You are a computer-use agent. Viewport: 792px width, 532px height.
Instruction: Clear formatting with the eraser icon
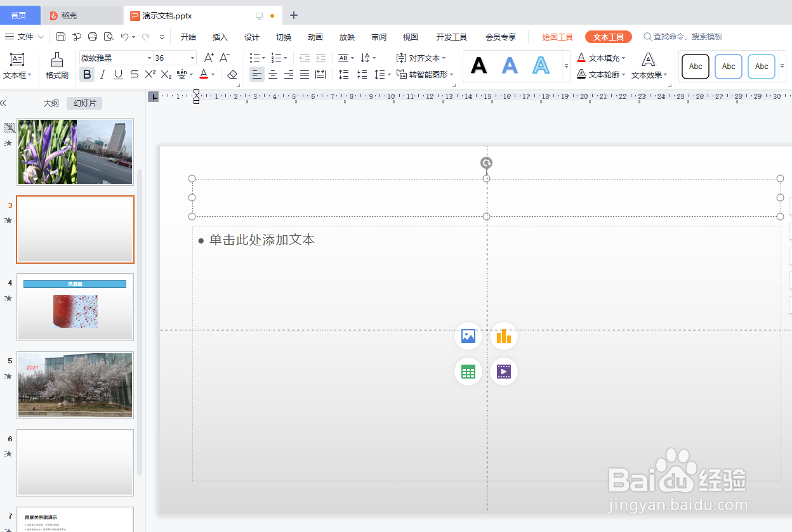[x=232, y=74]
